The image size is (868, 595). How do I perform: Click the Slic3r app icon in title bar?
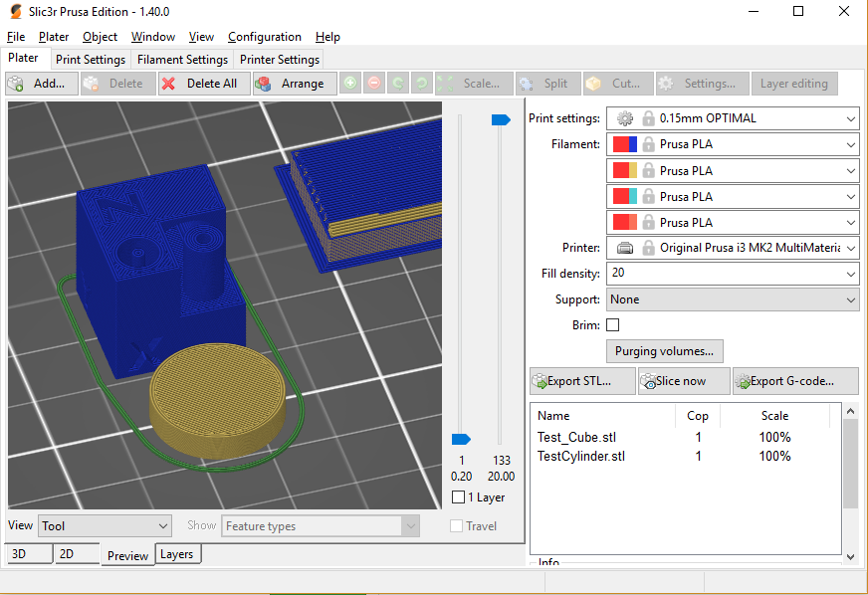[16, 12]
